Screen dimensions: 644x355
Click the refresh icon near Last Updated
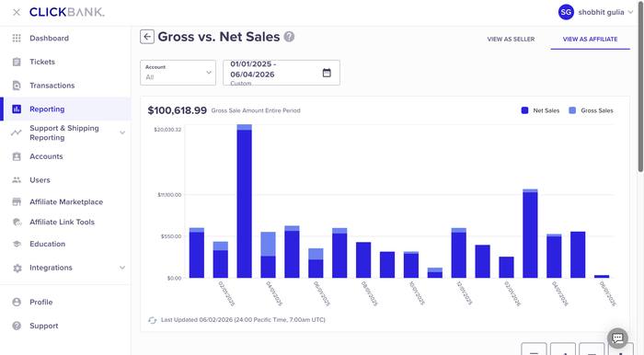tap(153, 320)
